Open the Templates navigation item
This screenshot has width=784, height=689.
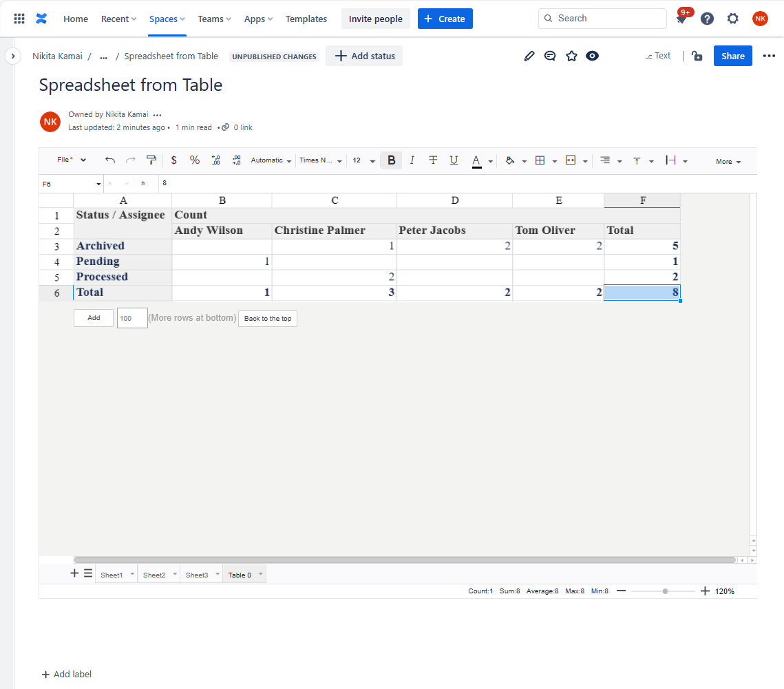click(306, 19)
